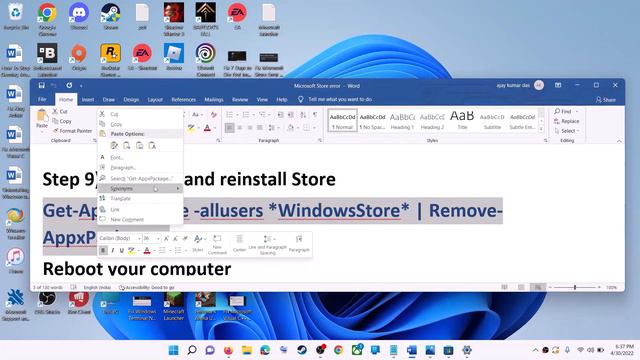Toggle Bold in the mini toolbar
640x360 pixels.
click(x=103, y=250)
